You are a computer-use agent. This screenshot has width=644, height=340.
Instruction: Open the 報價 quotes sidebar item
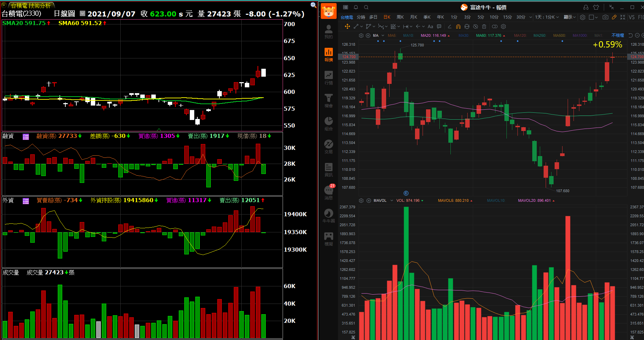[x=329, y=55]
